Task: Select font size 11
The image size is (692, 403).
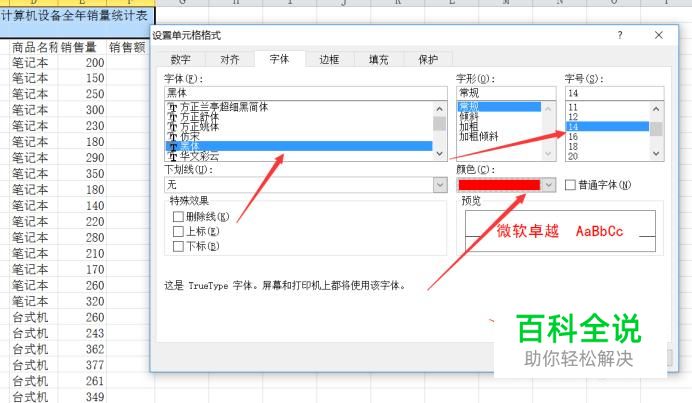Action: point(608,107)
